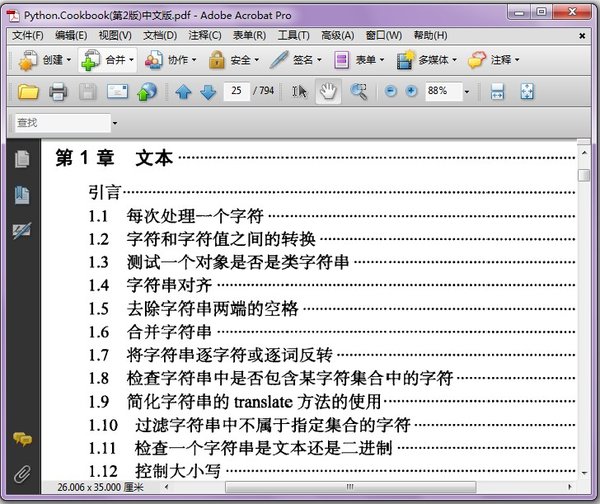Open the 注释(C) menu

[205, 36]
